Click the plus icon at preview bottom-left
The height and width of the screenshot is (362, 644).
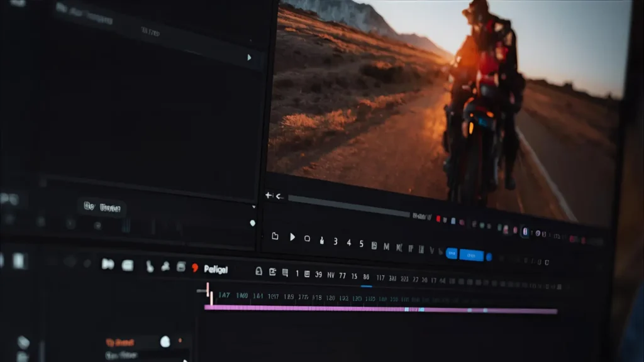269,195
